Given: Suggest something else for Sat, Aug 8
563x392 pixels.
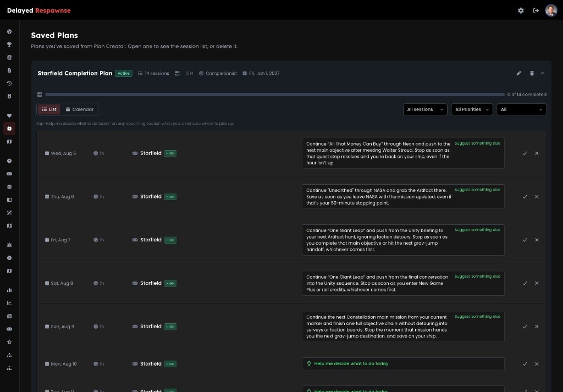Looking at the screenshot, I should (x=477, y=277).
